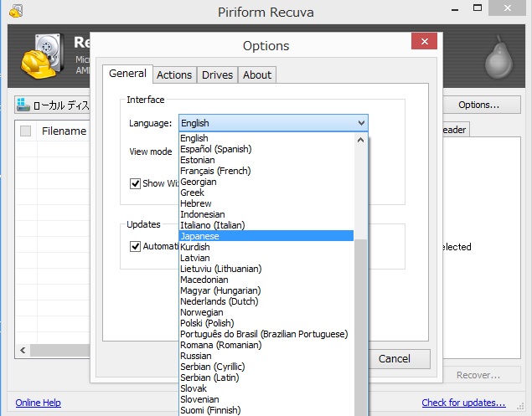
Task: Toggle the Automatic updates checkbox
Action: click(135, 246)
